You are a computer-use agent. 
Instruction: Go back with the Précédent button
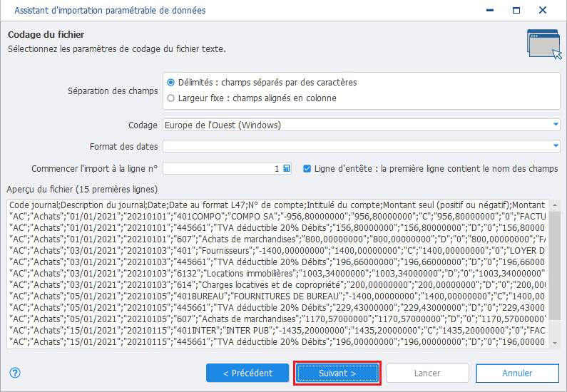(247, 373)
